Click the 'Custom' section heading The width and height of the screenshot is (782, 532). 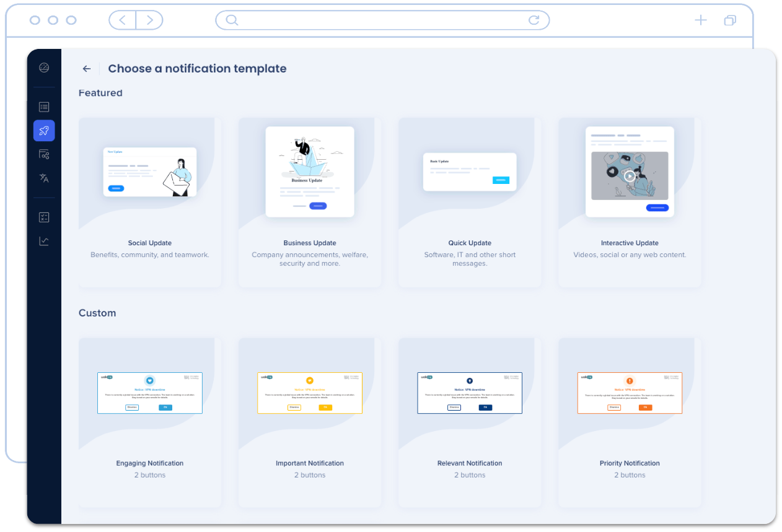pyautogui.click(x=97, y=313)
